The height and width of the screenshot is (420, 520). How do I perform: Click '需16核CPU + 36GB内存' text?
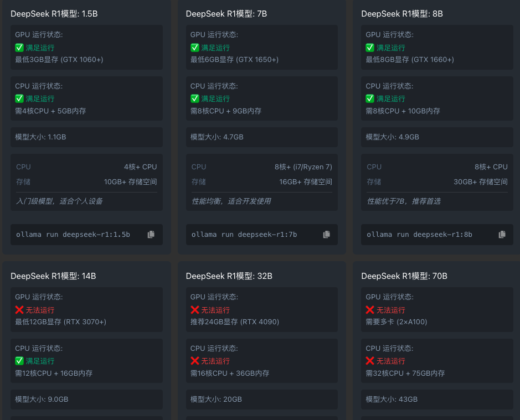230,374
